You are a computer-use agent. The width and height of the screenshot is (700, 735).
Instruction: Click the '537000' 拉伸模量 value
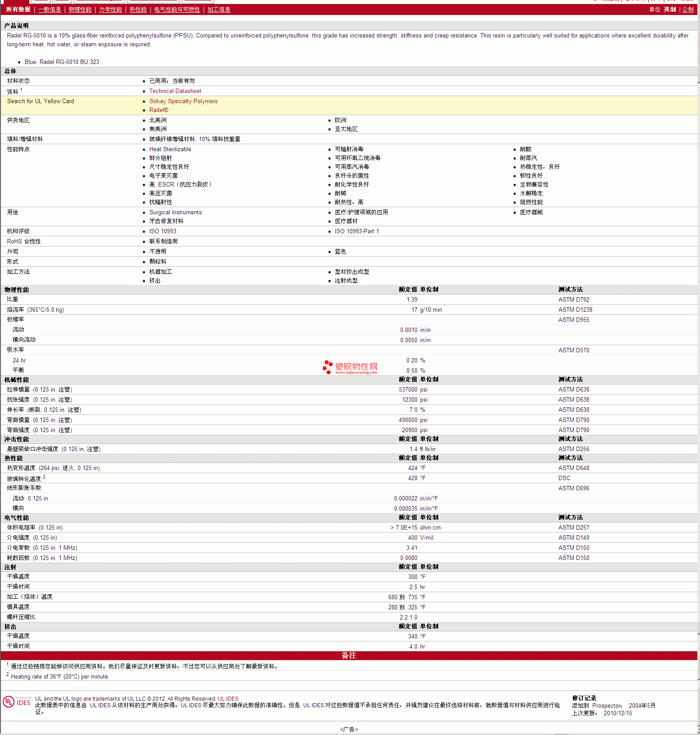click(x=408, y=389)
